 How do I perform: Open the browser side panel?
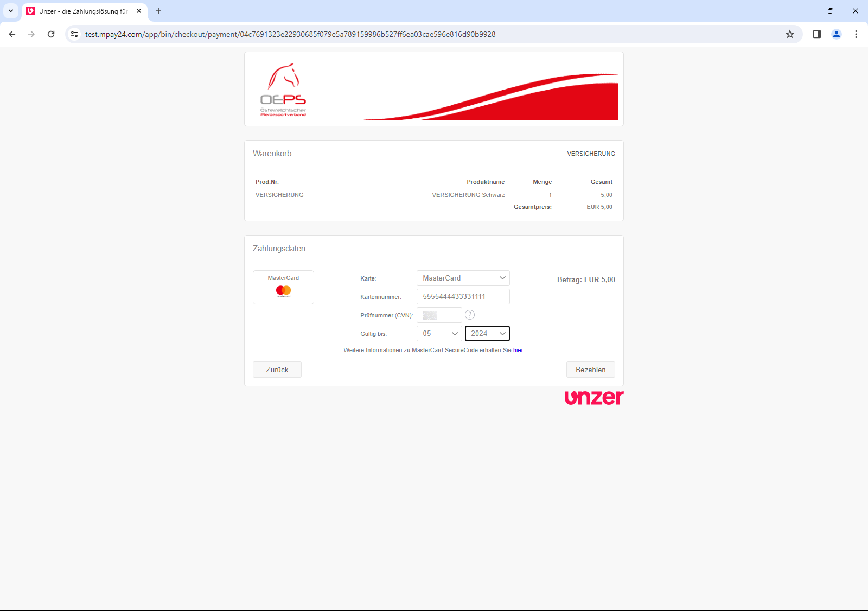tap(817, 34)
